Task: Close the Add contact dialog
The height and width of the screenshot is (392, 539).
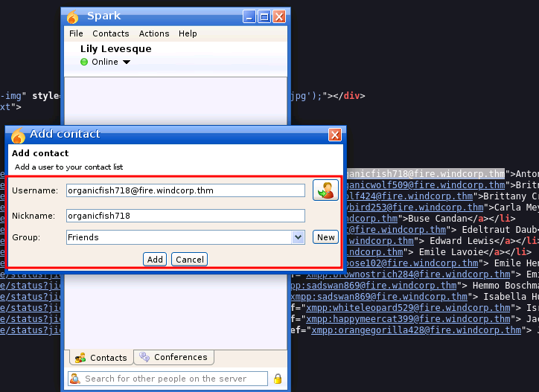Action: tap(335, 135)
